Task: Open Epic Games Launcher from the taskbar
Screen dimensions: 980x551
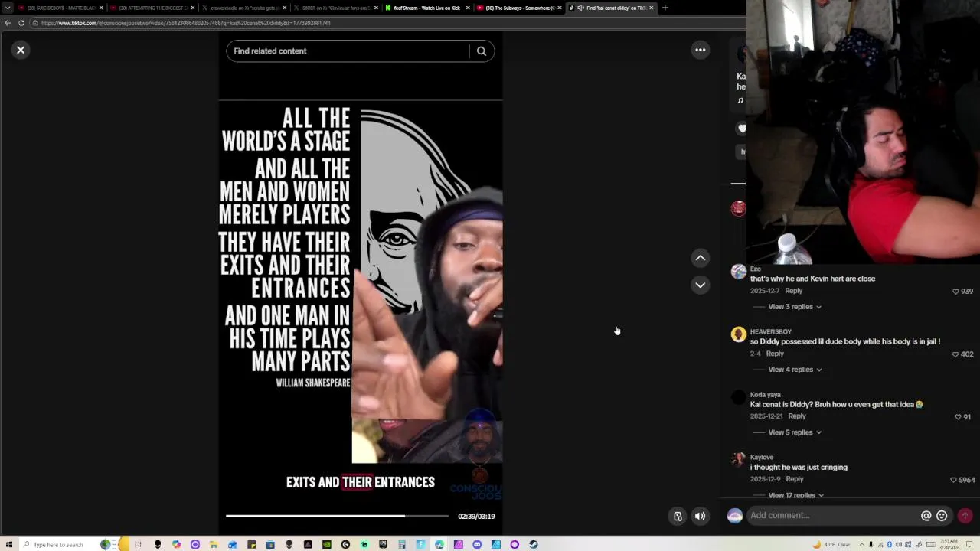Action: pos(382,544)
